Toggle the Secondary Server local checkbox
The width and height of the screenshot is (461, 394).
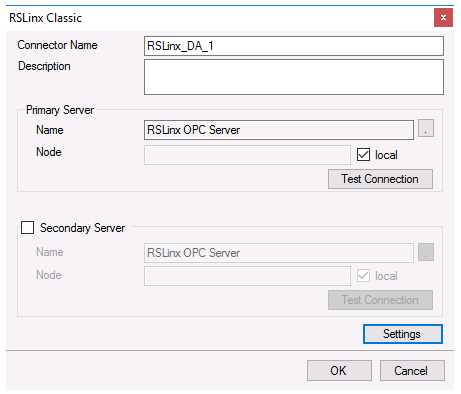pyautogui.click(x=363, y=276)
